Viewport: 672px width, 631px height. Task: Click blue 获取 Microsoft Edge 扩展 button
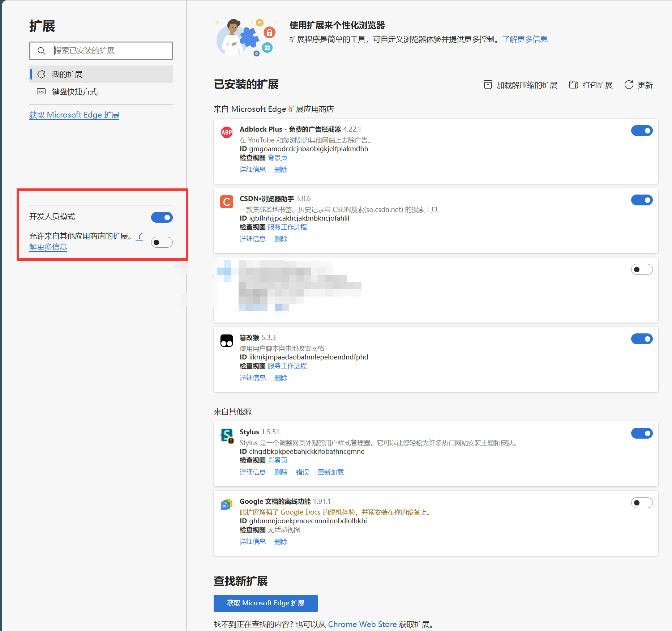pyautogui.click(x=266, y=603)
